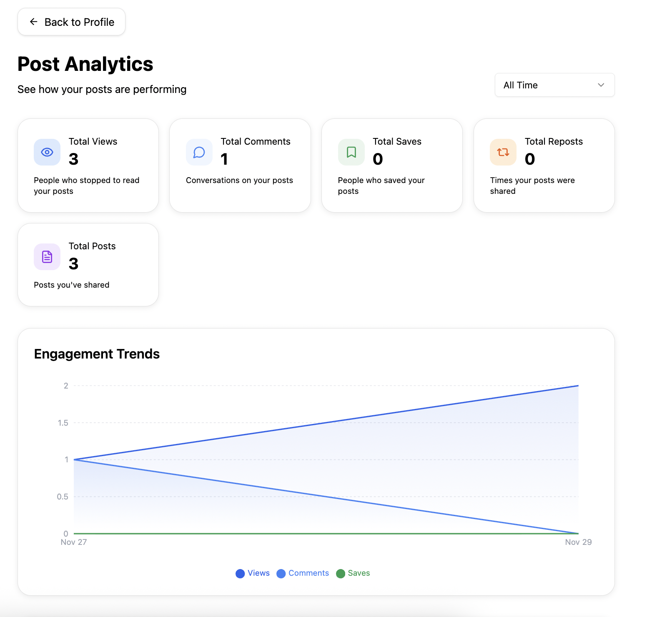Click the Views line endpoint at Nov 29
Screen dimensions: 672x617
tap(578, 386)
